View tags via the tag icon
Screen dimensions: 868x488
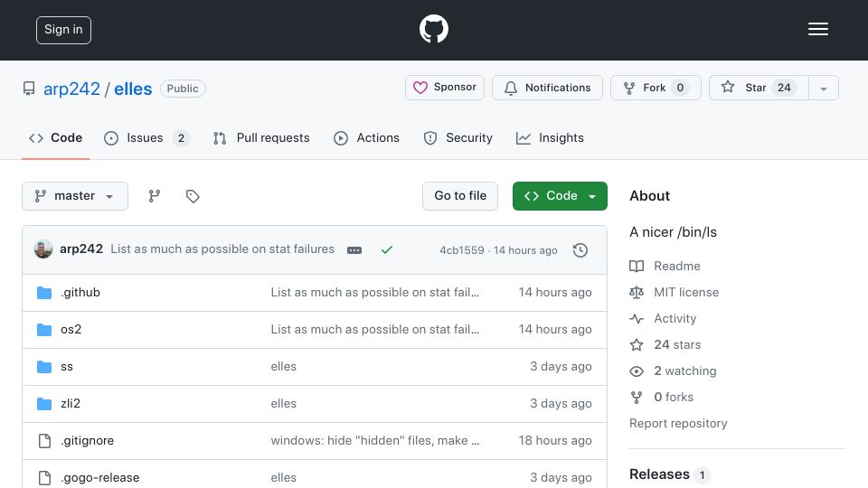pos(193,196)
